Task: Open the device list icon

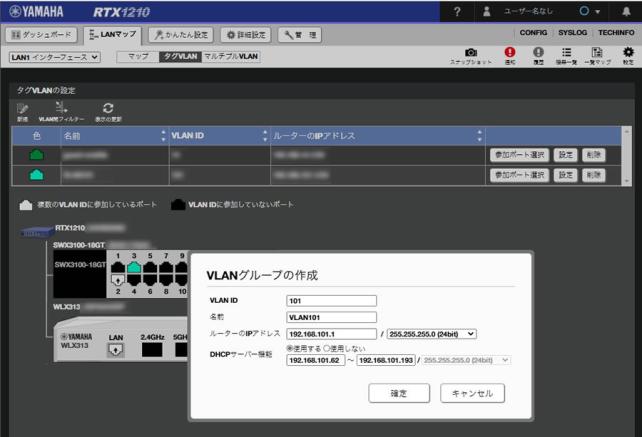Action: click(x=566, y=52)
